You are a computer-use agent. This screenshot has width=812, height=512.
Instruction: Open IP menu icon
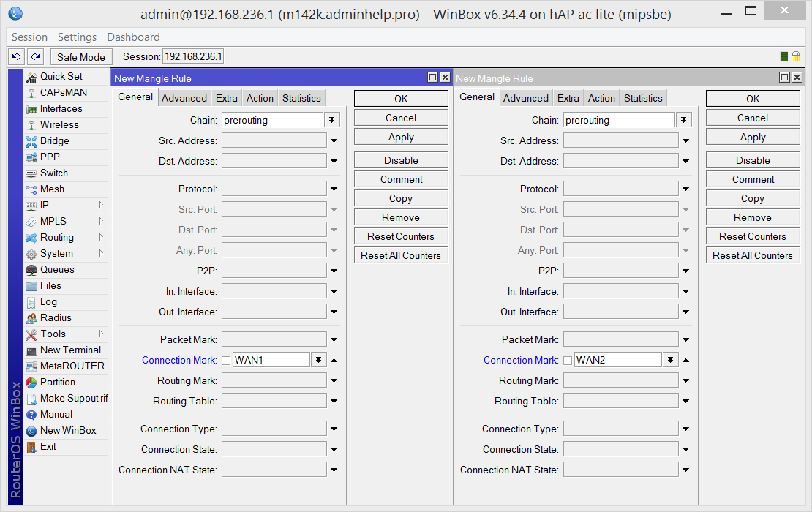[x=31, y=206]
